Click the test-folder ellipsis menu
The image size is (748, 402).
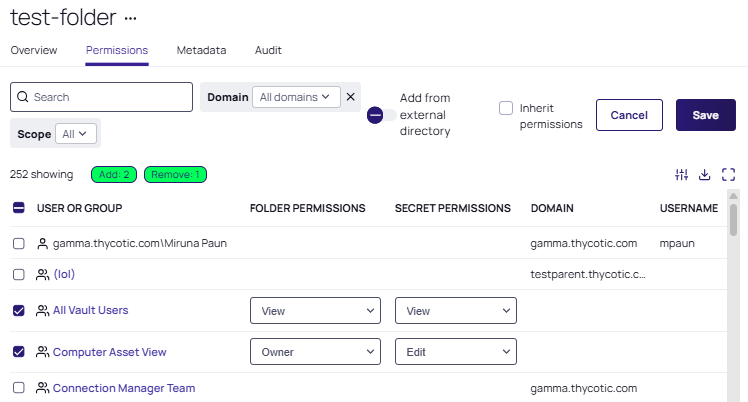[x=129, y=18]
